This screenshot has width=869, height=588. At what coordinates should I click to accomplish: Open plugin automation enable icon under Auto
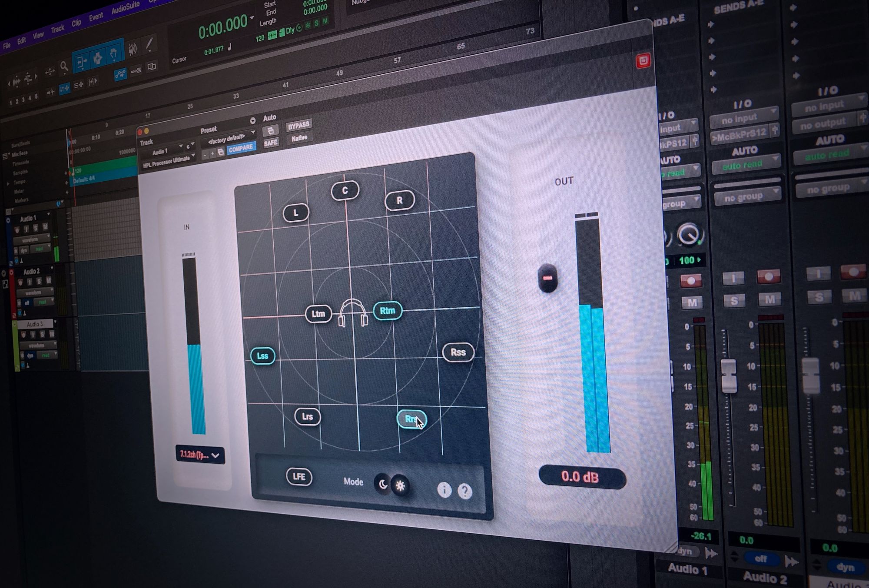[x=270, y=130]
